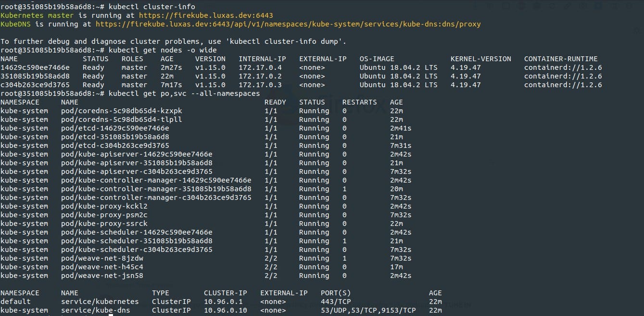Image resolution: width=644 pixels, height=316 pixels.
Task: Click pod/kube-scheduler-351085b19b58a6d8
Action: tap(137, 241)
